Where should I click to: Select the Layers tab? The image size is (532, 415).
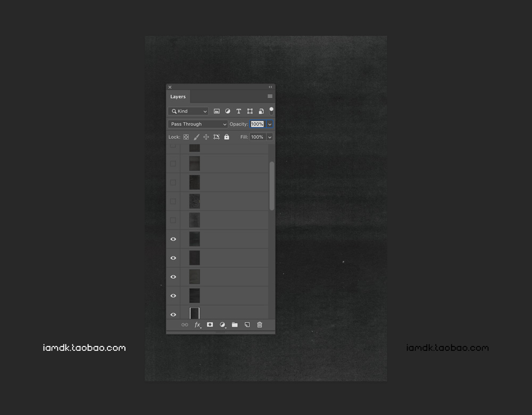(x=178, y=97)
